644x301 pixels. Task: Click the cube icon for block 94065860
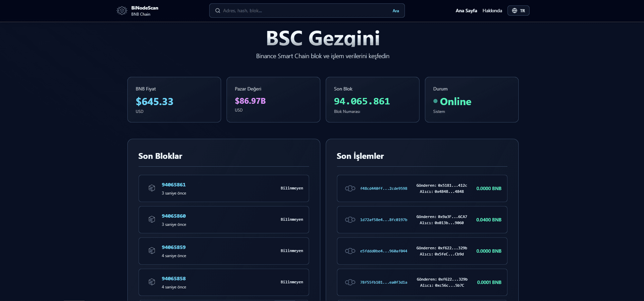click(x=152, y=219)
